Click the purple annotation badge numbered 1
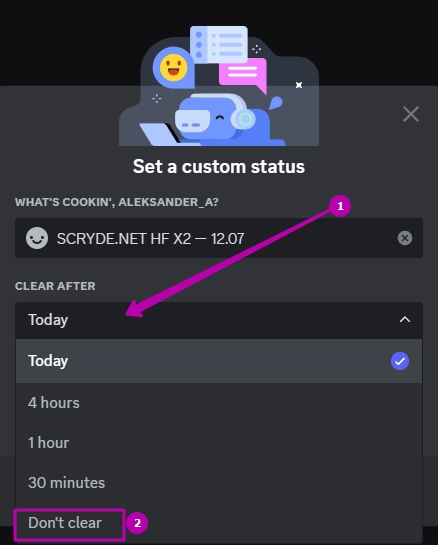The image size is (438, 545). point(340,206)
